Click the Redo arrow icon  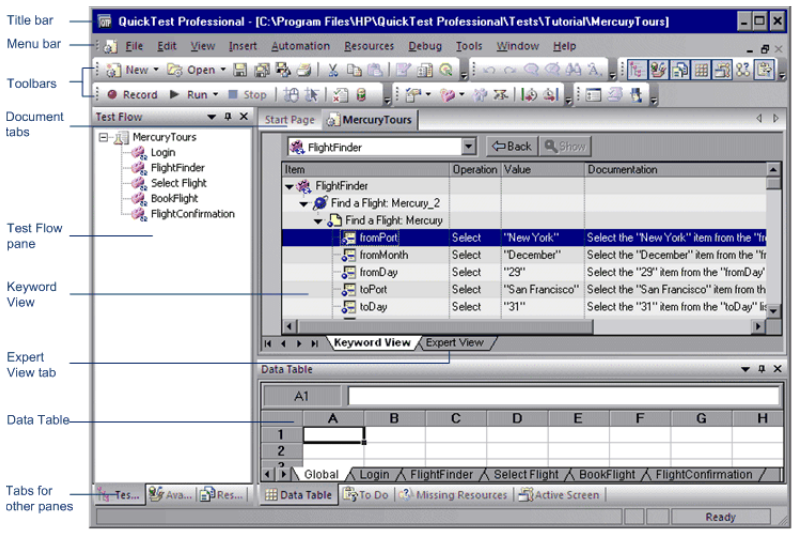(509, 69)
